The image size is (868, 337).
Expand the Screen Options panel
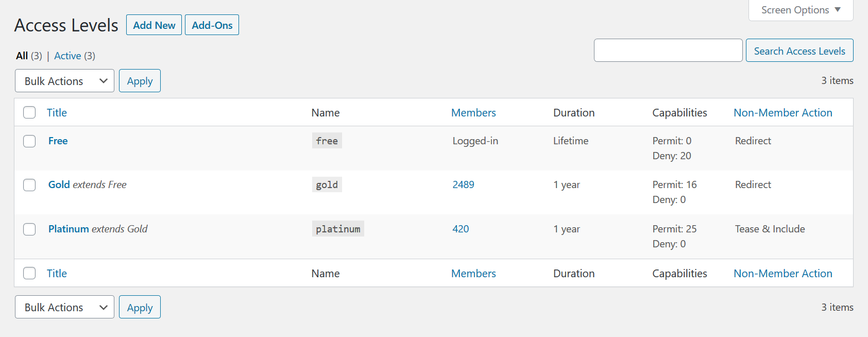click(x=801, y=10)
